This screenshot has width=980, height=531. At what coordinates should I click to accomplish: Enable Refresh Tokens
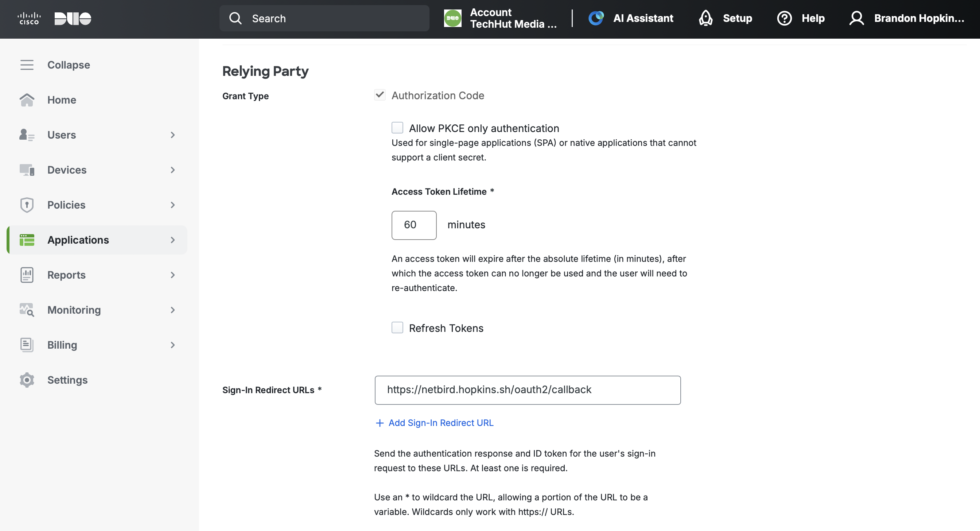(397, 327)
